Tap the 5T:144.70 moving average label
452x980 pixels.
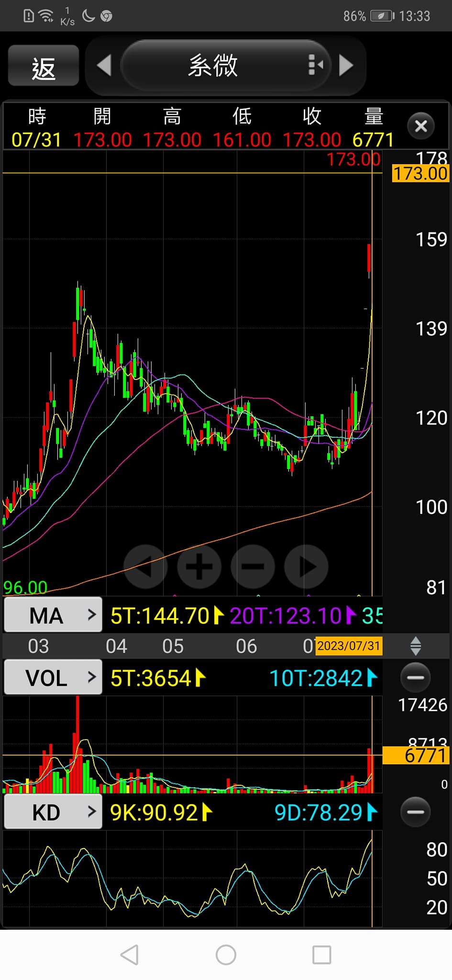point(160,616)
